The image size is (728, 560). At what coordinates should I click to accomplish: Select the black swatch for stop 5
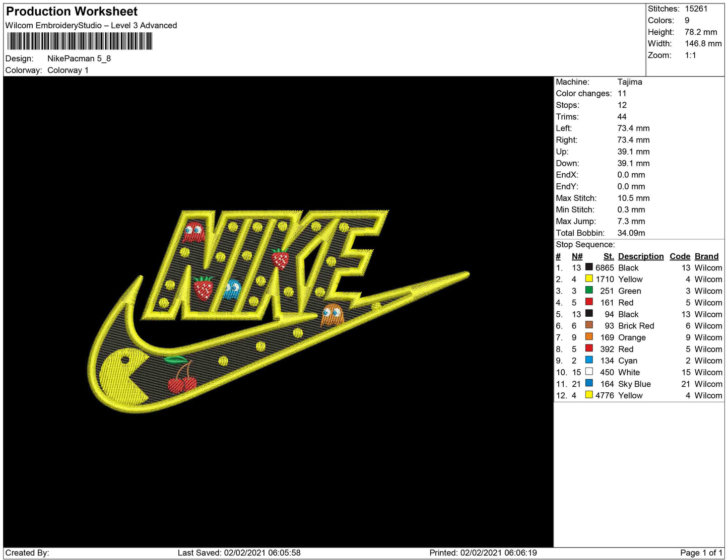point(589,313)
